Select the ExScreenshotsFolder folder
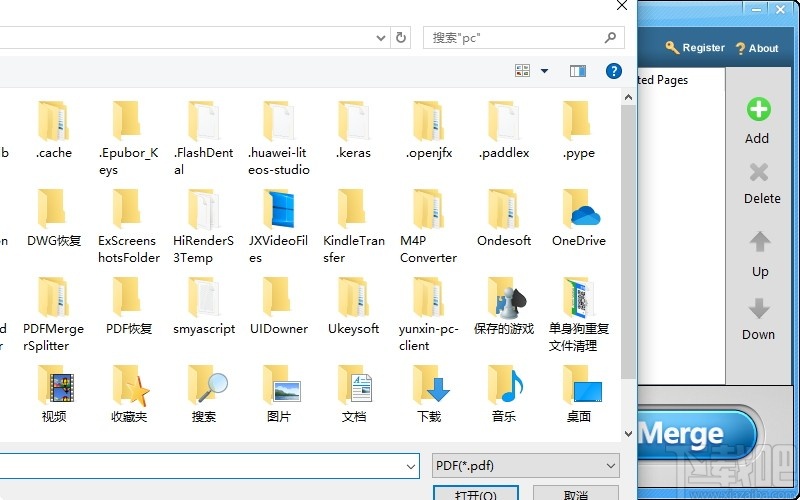 (x=128, y=227)
